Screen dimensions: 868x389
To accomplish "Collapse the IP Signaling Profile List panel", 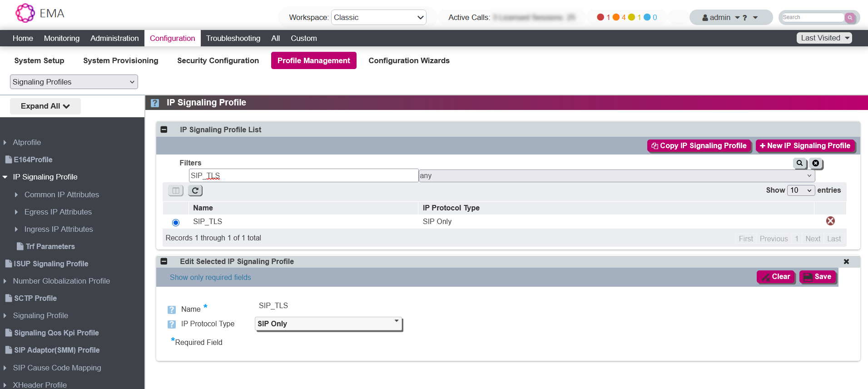I will pyautogui.click(x=164, y=130).
